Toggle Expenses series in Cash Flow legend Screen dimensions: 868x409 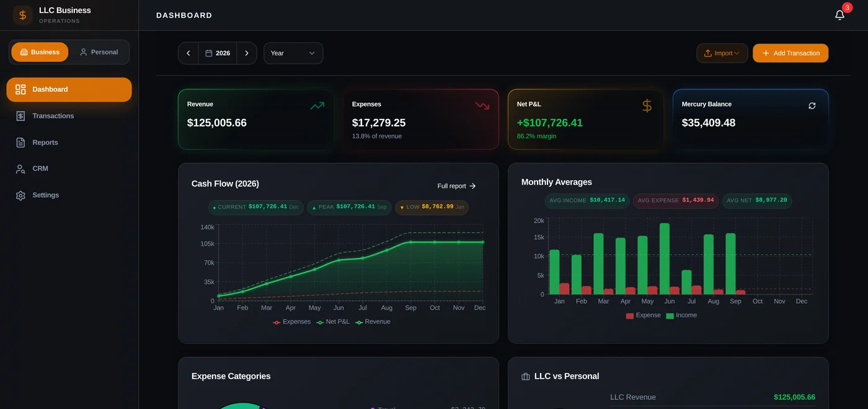tap(292, 322)
